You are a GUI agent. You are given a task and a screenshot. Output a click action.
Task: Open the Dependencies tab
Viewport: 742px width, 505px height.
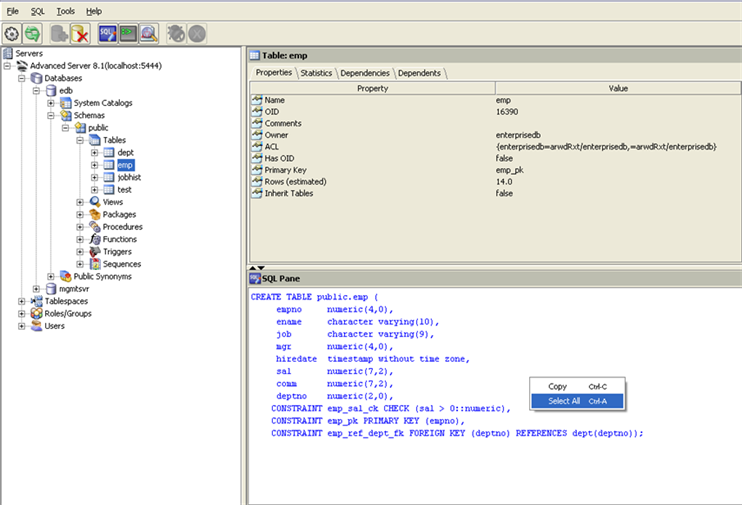pyautogui.click(x=365, y=73)
